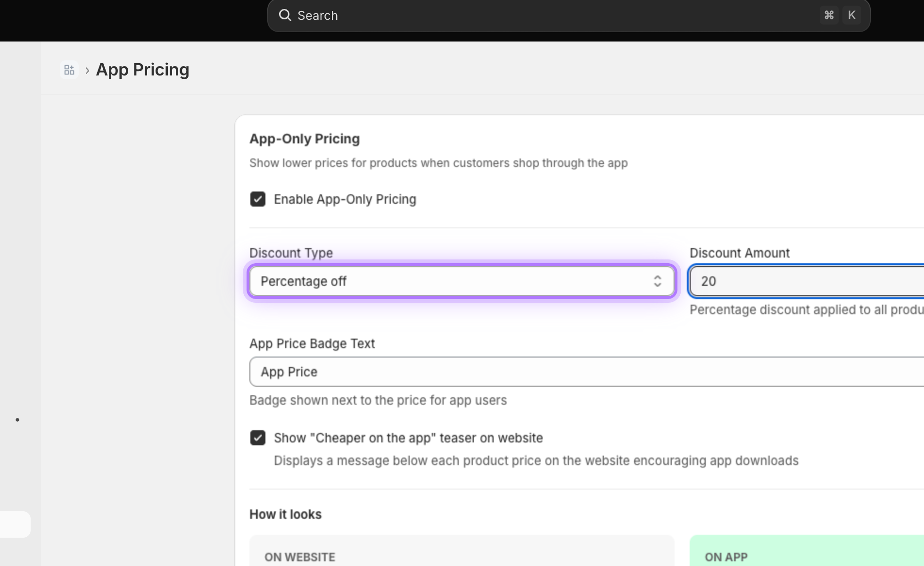
Task: Click the K key shortcut badge
Action: pyautogui.click(x=852, y=15)
